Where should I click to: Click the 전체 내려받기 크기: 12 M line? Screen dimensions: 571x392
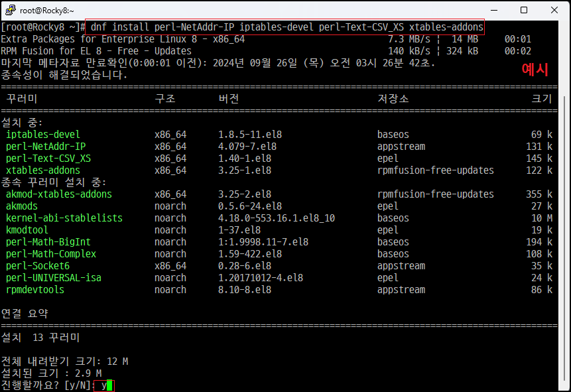click(64, 361)
